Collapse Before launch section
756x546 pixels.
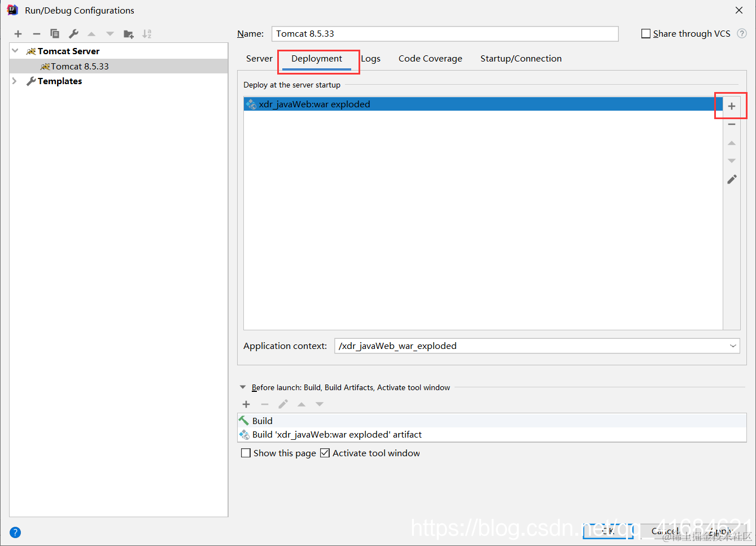(x=243, y=387)
